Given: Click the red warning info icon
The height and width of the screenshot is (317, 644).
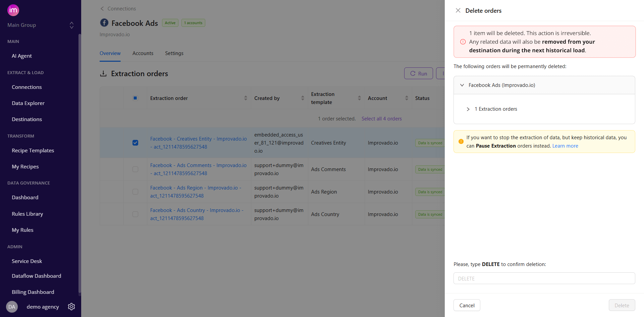Looking at the screenshot, I should point(463,42).
